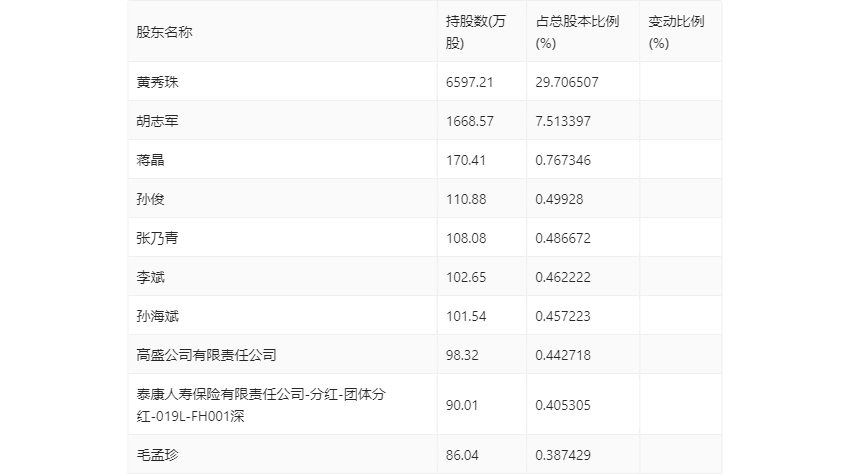Select the percentage 7.513397
850x474 pixels.
[563, 121]
